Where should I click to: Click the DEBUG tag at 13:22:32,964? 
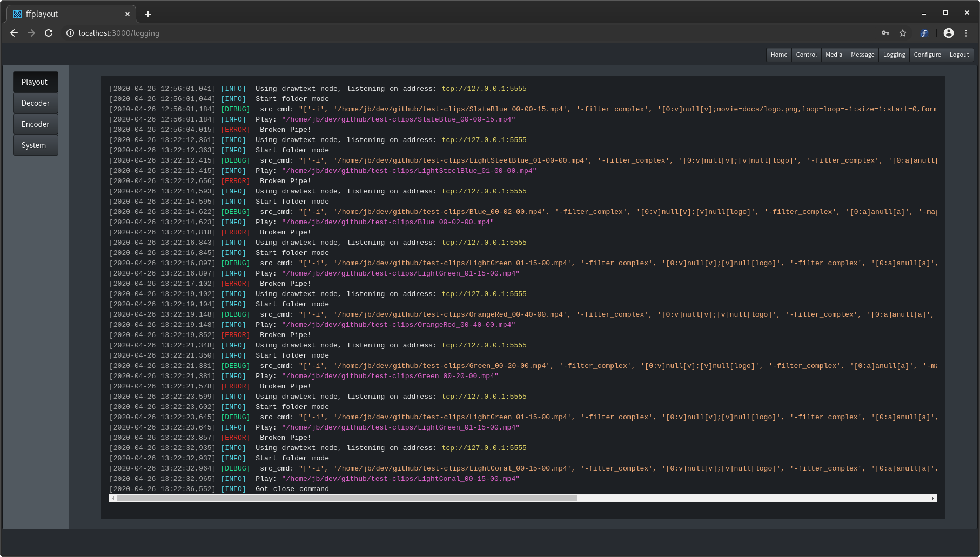pos(236,468)
